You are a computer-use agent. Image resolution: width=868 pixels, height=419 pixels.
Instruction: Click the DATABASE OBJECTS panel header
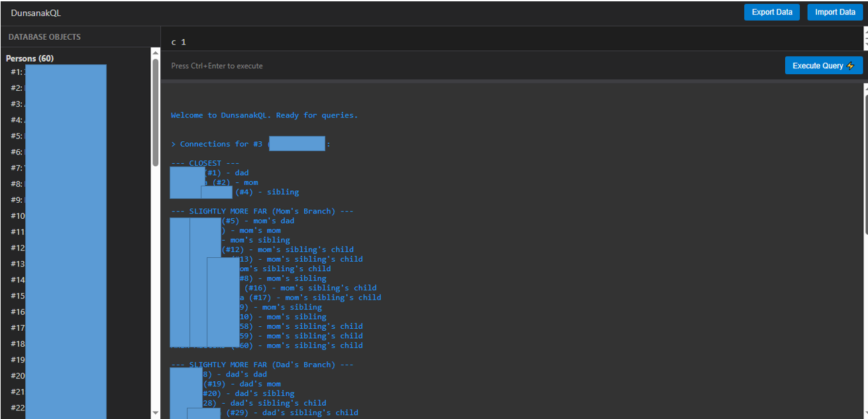pyautogui.click(x=44, y=37)
